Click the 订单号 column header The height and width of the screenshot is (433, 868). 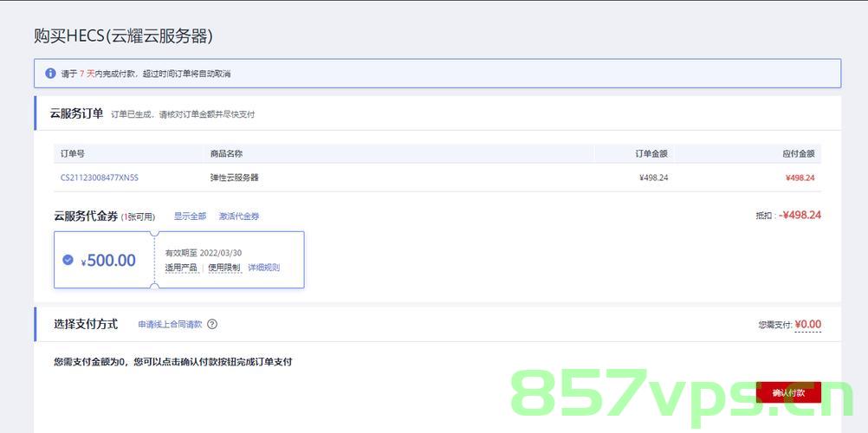(x=73, y=154)
